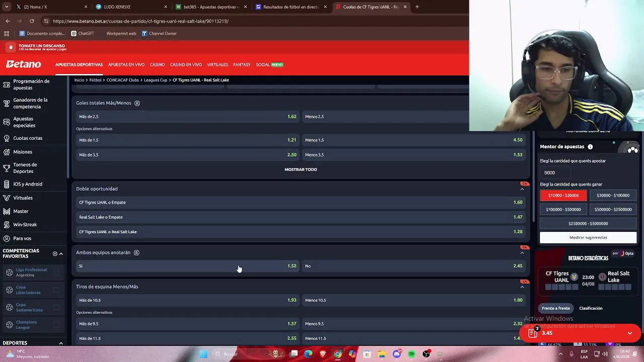Open Master sidebar icon

click(7, 211)
